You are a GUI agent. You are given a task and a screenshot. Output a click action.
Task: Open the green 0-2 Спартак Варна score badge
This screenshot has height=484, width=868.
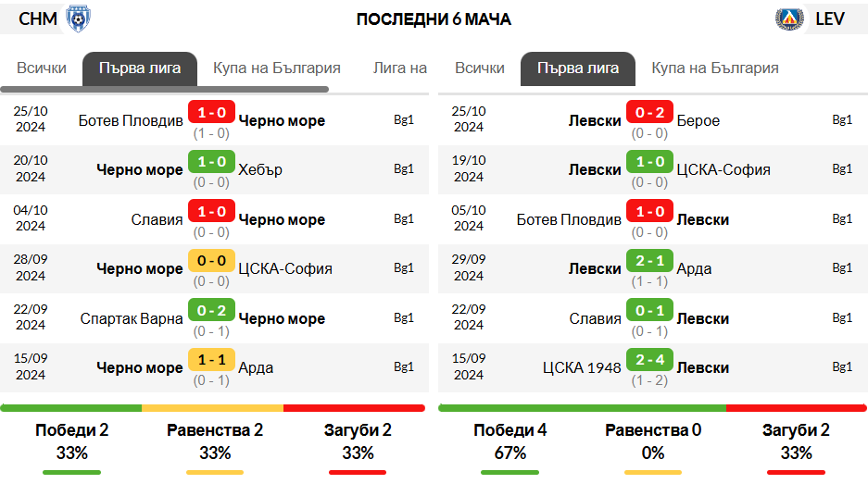211,310
